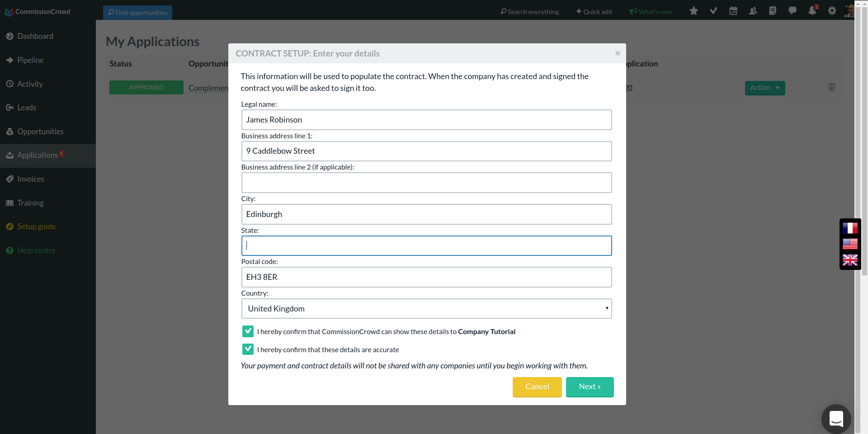Click the contacts people icon in the top bar
Viewport: 868px width, 434px height.
click(x=753, y=11)
